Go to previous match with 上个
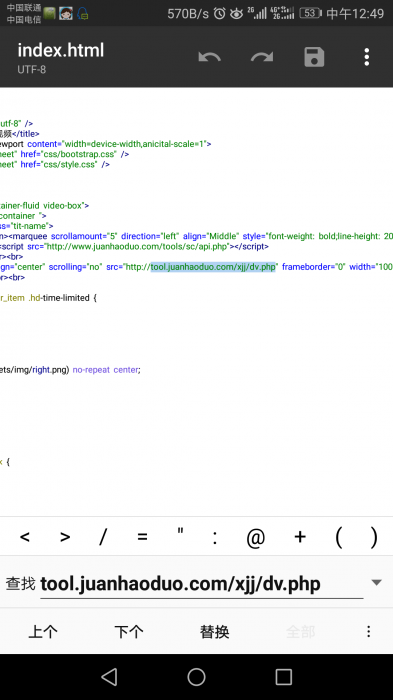This screenshot has height=700, width=393. (x=43, y=632)
